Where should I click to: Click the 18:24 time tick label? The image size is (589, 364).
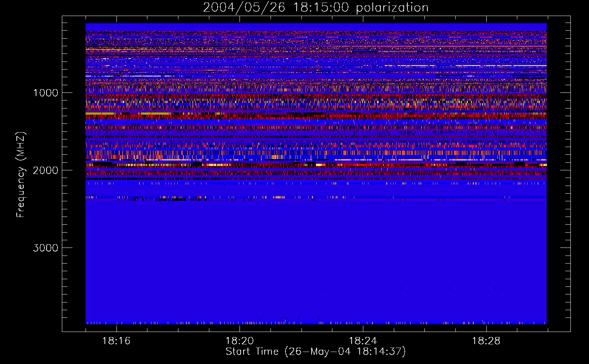tap(363, 341)
